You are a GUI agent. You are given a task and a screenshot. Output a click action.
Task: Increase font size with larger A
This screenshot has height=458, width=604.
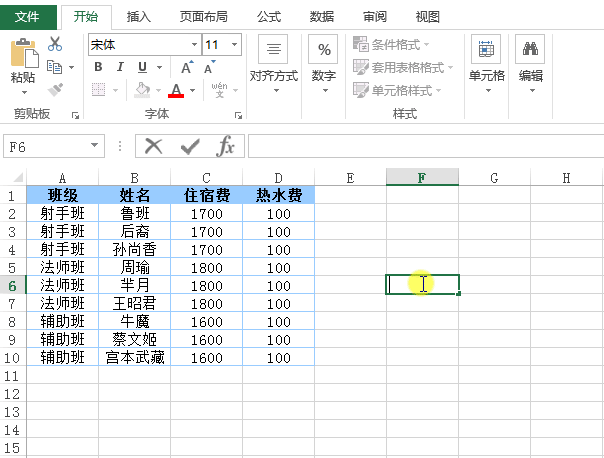coord(187,67)
